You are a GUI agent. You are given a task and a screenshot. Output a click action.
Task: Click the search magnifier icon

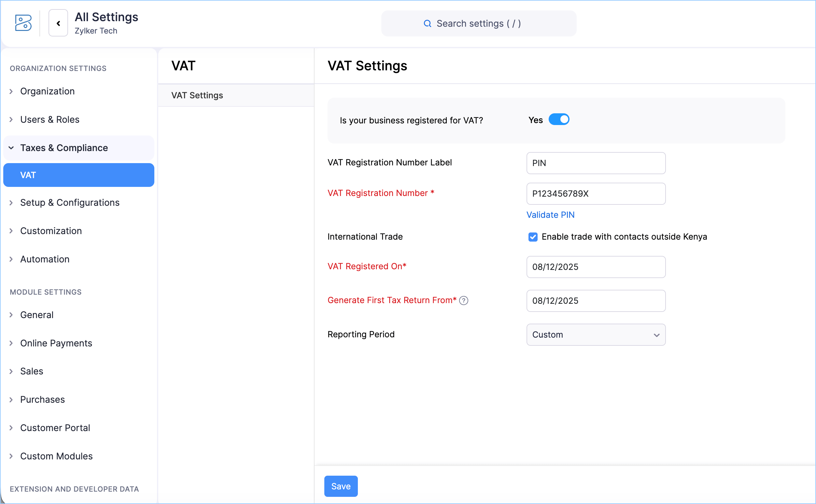point(427,24)
